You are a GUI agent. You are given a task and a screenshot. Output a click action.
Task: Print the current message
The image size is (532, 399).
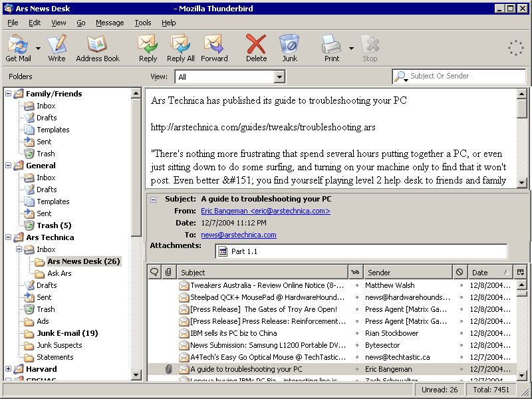pyautogui.click(x=331, y=48)
